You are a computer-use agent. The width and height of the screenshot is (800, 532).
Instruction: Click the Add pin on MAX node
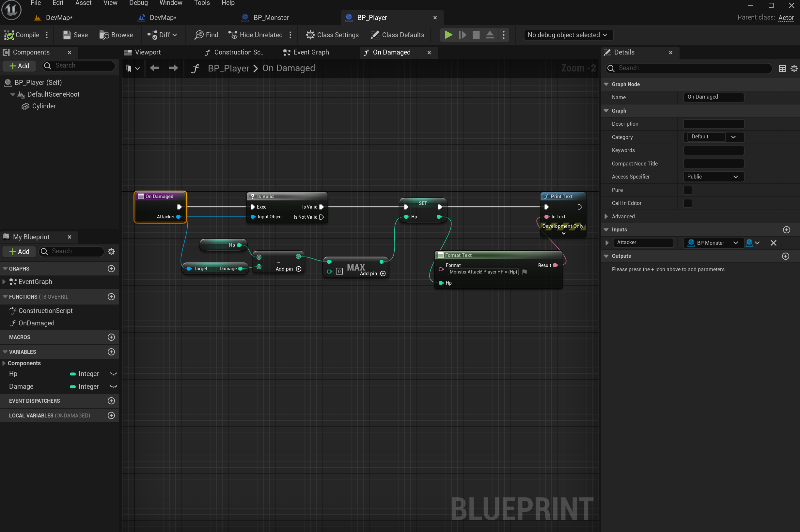pos(373,274)
